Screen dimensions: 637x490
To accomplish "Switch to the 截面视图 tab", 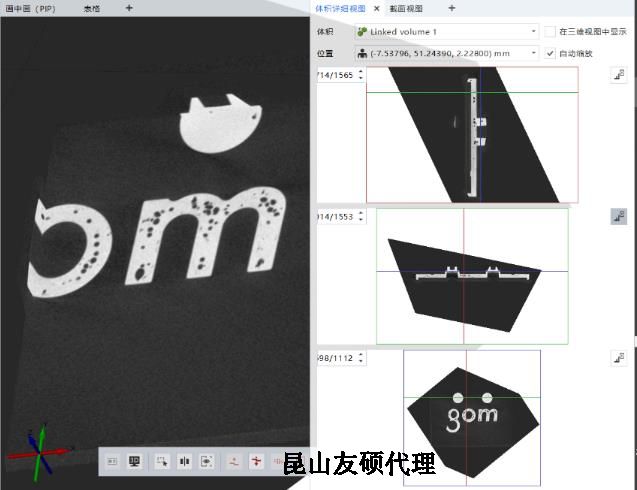I will (x=406, y=8).
